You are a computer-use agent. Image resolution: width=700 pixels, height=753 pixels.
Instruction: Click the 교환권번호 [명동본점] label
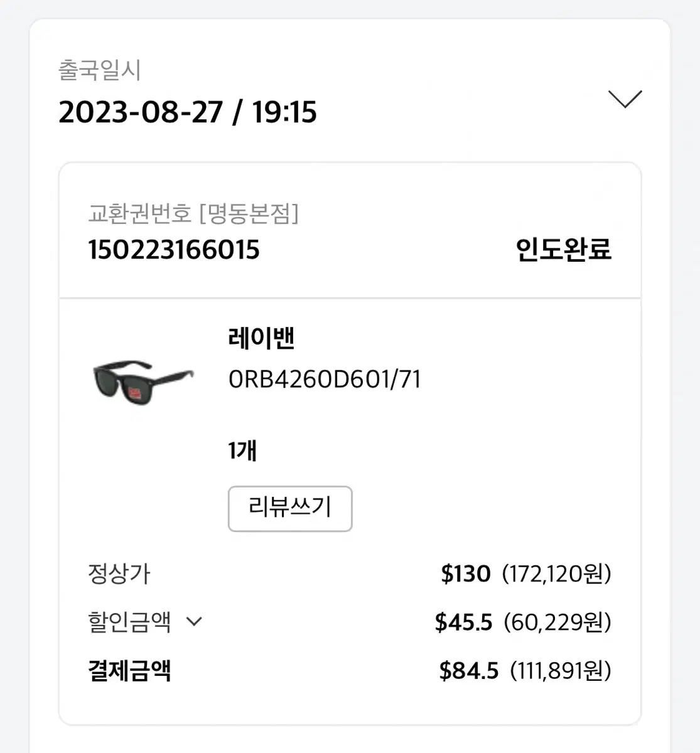coord(193,214)
